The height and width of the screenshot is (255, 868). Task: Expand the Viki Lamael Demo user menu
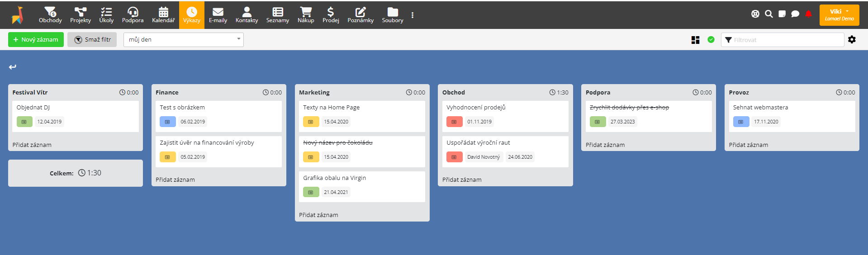coord(839,15)
